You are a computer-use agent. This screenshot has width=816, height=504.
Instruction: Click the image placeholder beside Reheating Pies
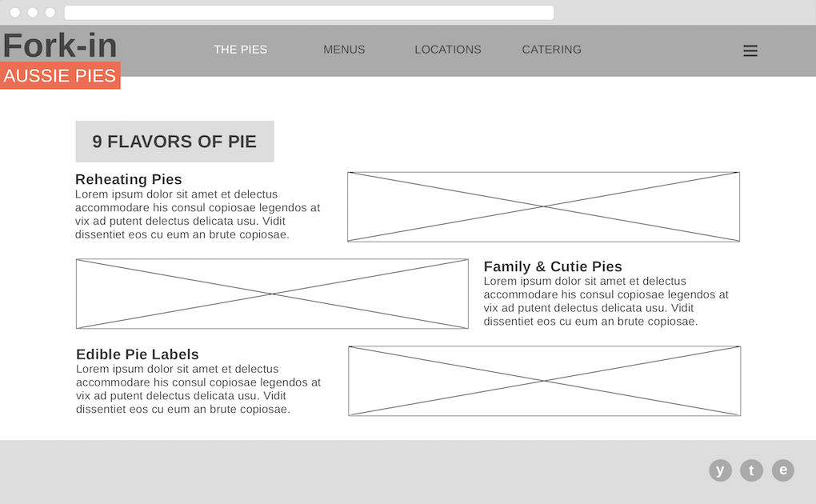[x=543, y=206]
